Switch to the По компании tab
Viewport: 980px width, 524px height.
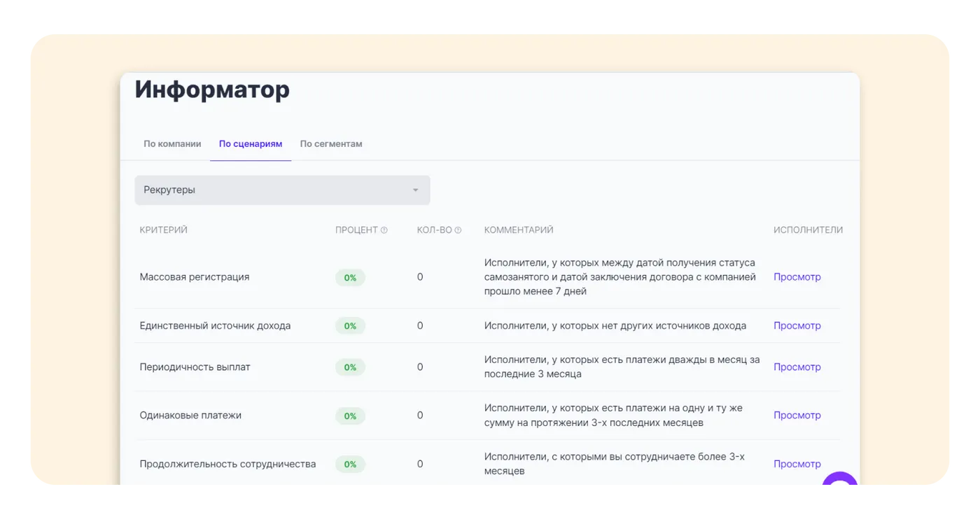click(x=172, y=144)
